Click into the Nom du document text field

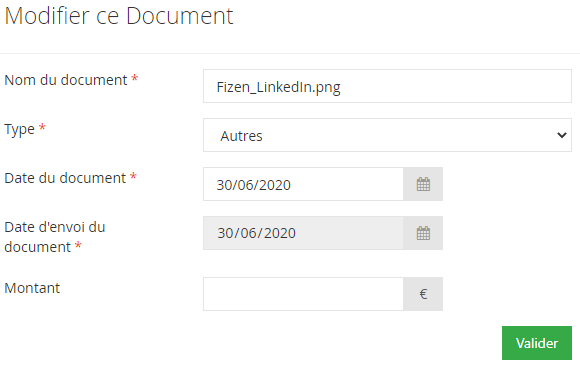coord(387,86)
